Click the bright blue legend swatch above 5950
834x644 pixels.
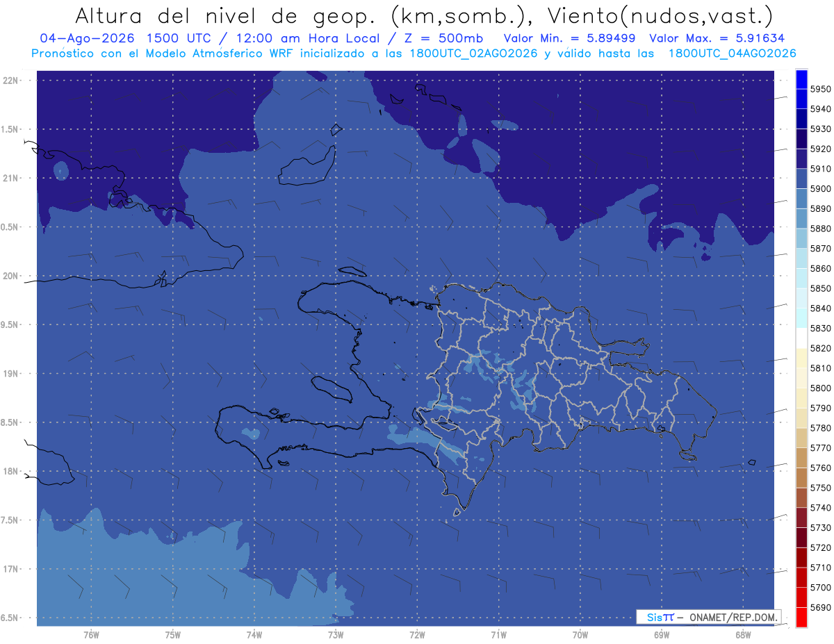pos(801,79)
